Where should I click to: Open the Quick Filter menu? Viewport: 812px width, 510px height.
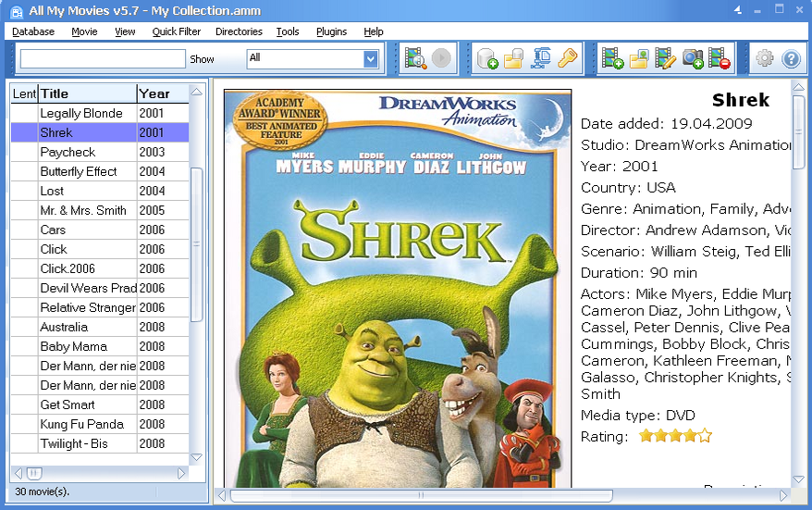coord(176,31)
